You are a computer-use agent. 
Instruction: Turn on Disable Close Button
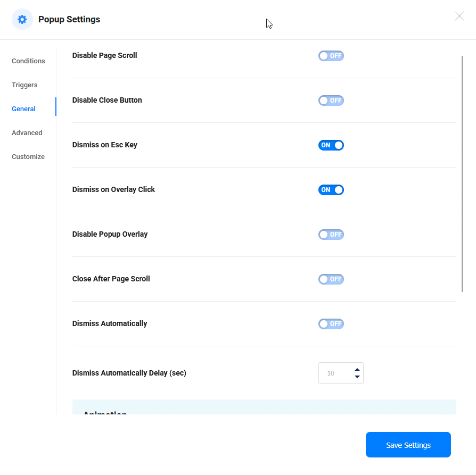click(331, 100)
